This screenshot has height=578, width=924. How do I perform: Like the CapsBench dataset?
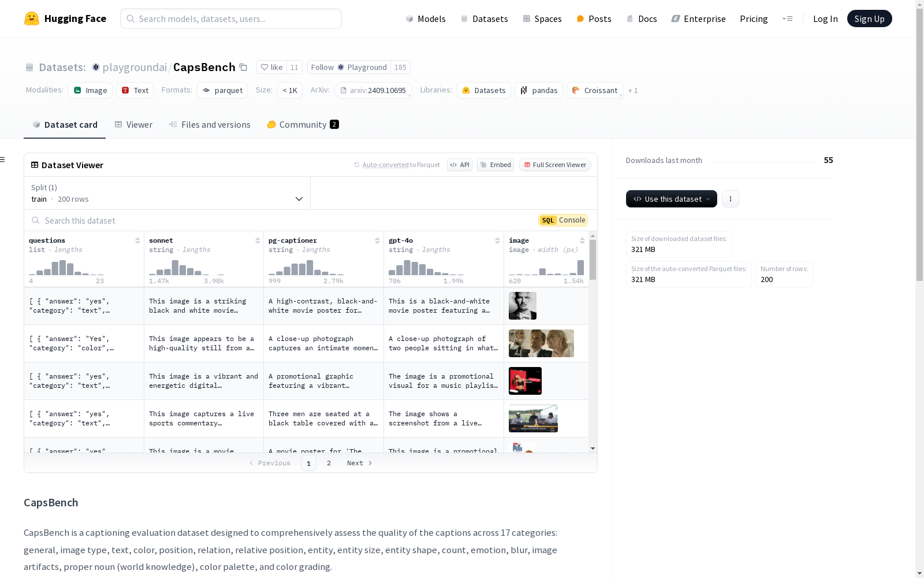271,67
